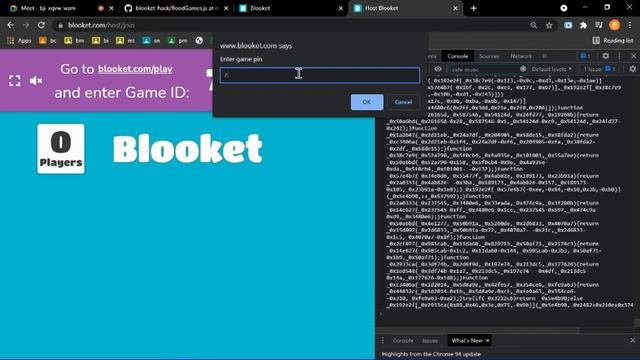Image resolution: width=640 pixels, height=360 pixels.
Task: Switch to the drawer Issues tab
Action: [430, 340]
